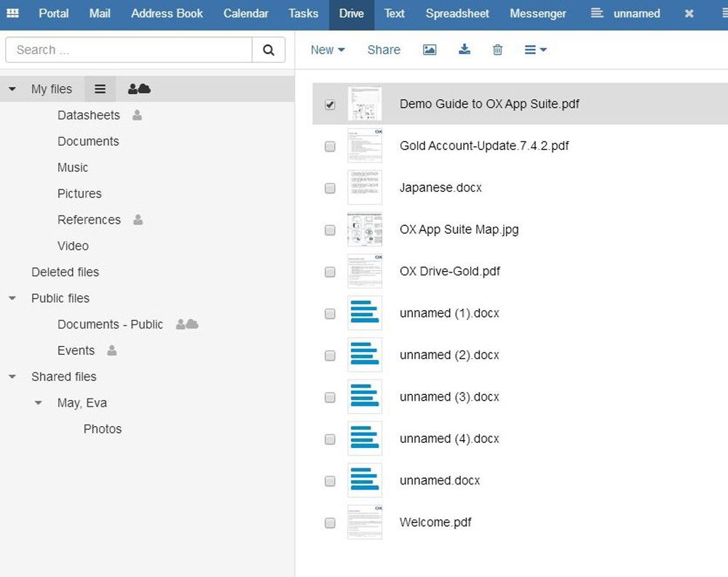
Task: Click the download icon in the toolbar
Action: 464,50
